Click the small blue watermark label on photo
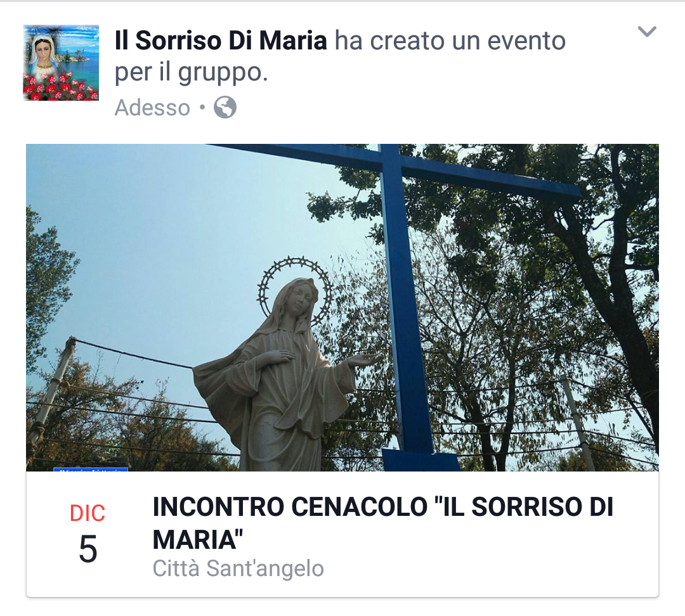Viewport: 685px width, 616px height. (x=91, y=470)
